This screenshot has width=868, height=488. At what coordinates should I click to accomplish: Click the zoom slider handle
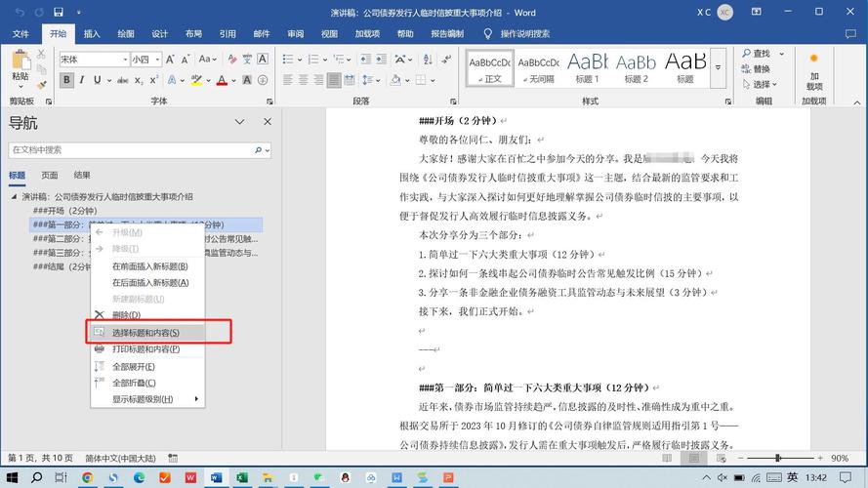[778, 458]
